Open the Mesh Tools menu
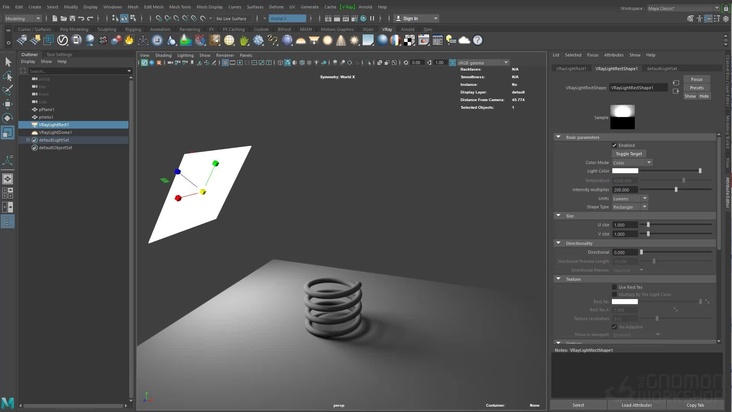 [x=181, y=6]
